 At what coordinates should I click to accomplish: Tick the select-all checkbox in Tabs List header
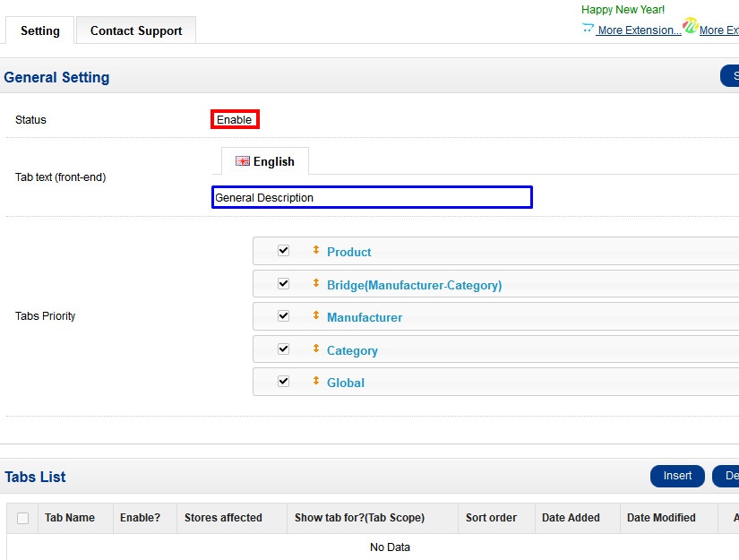[x=23, y=518]
